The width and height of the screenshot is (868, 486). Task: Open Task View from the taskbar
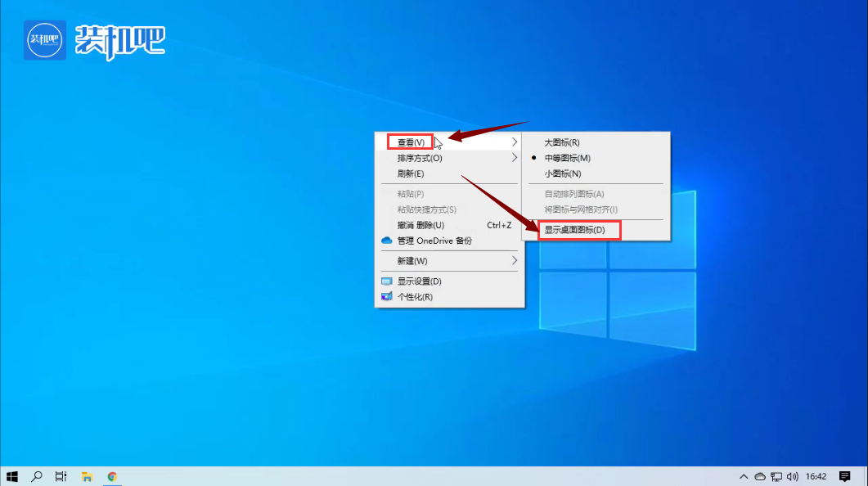(60, 476)
